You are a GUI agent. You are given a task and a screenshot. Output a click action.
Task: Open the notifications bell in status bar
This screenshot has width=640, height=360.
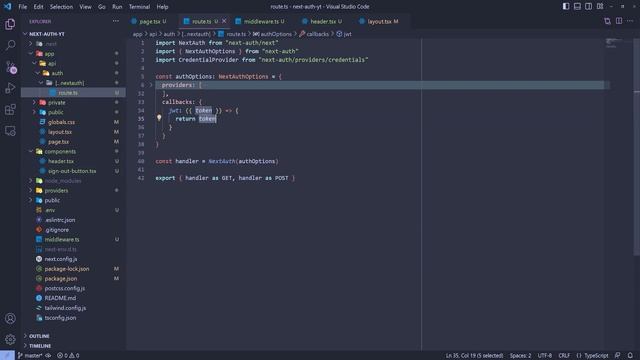(x=630, y=356)
